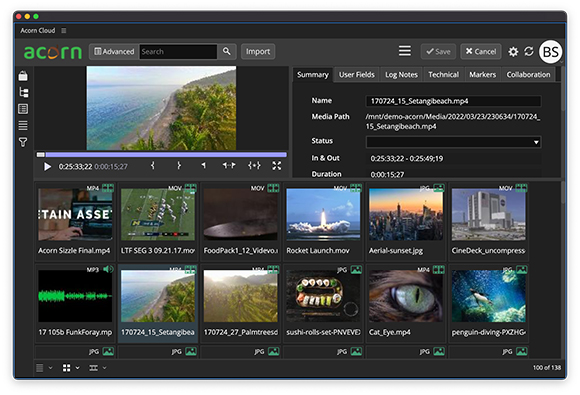The image size is (580, 395).
Task: Select the CineDeck_uncompress thumbnail
Action: coord(488,215)
